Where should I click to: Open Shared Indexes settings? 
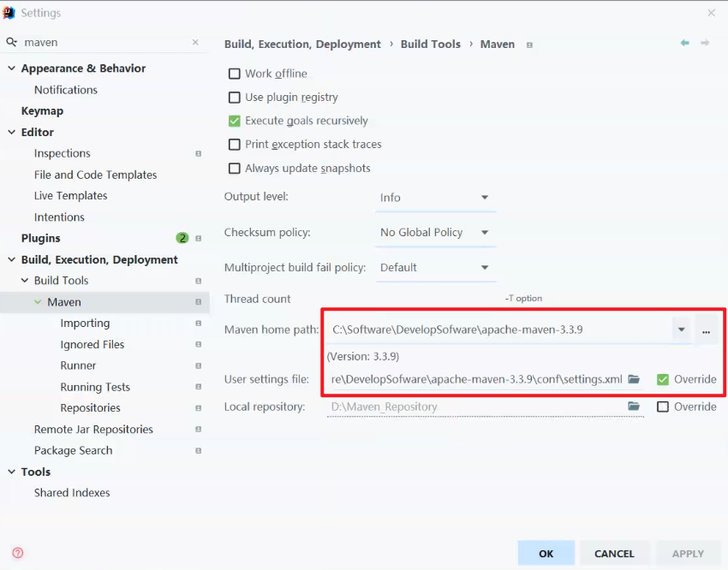[x=72, y=493]
